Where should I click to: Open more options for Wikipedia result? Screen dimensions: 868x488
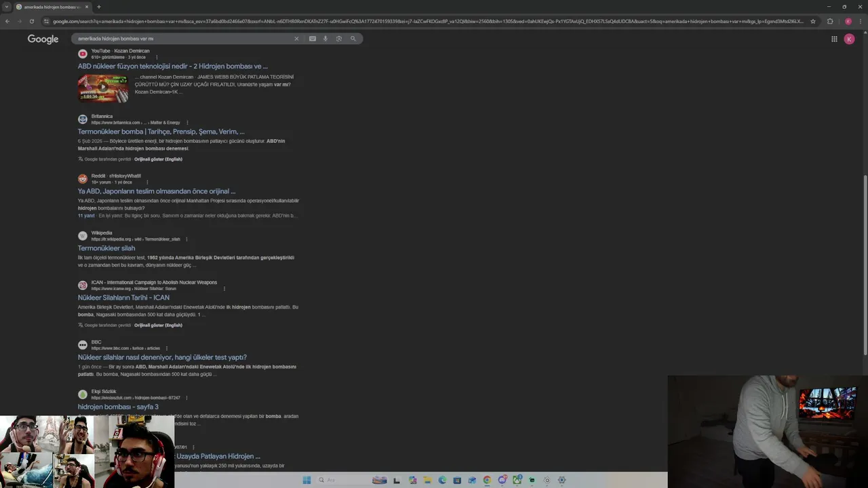[x=186, y=239]
